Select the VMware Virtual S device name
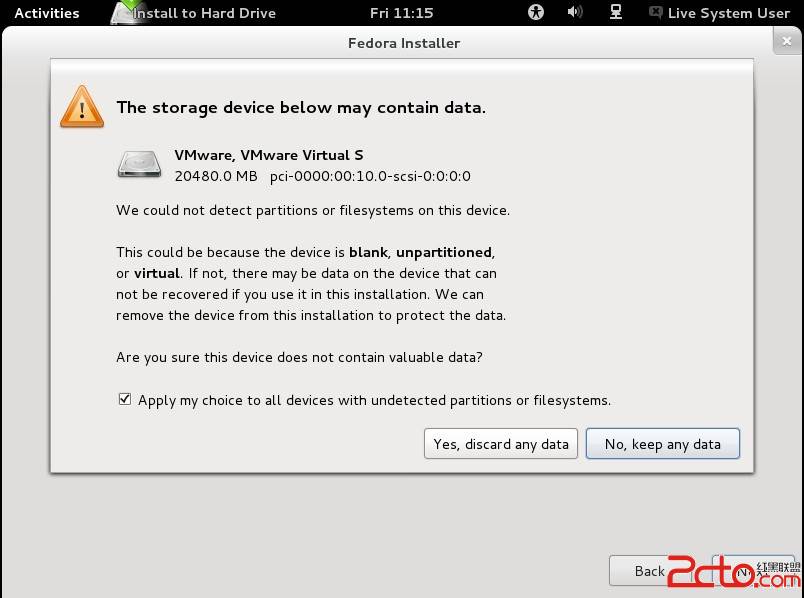Viewport: 804px width, 598px height. tap(269, 155)
